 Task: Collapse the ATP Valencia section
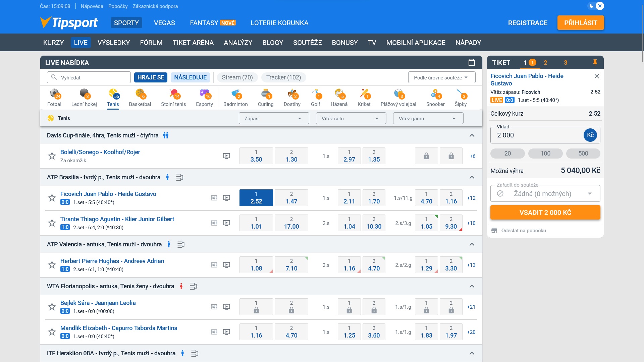[x=472, y=244]
